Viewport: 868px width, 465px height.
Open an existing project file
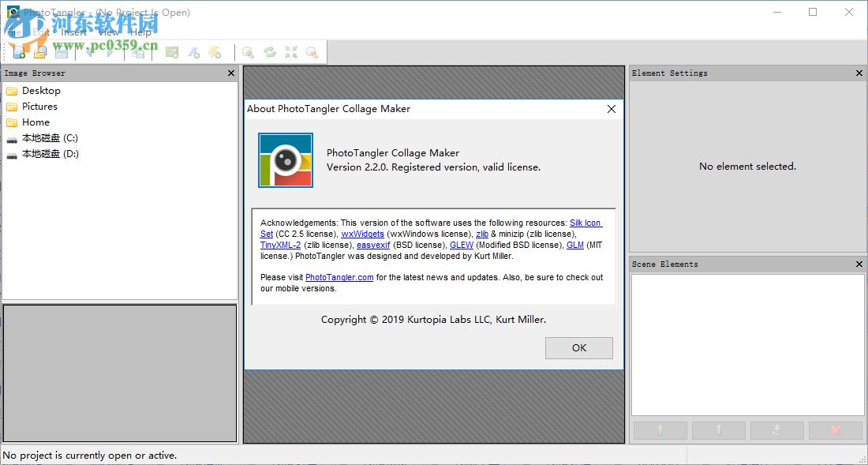(x=39, y=52)
